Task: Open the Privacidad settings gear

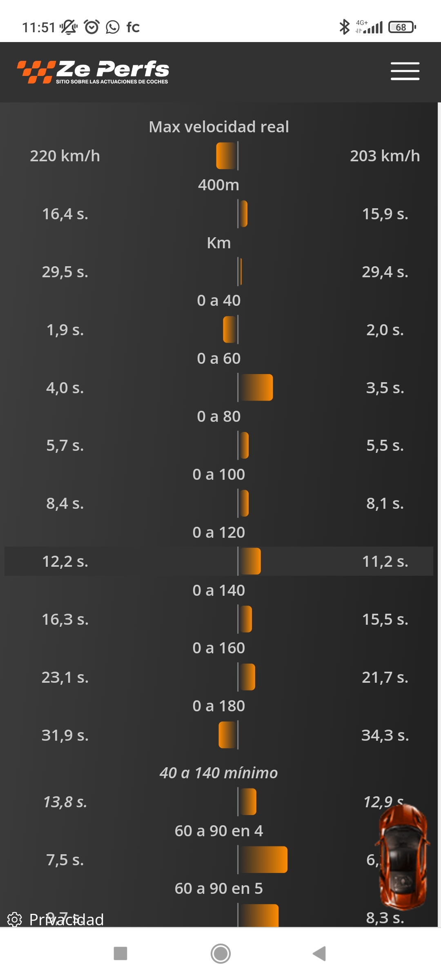Action: 15,920
